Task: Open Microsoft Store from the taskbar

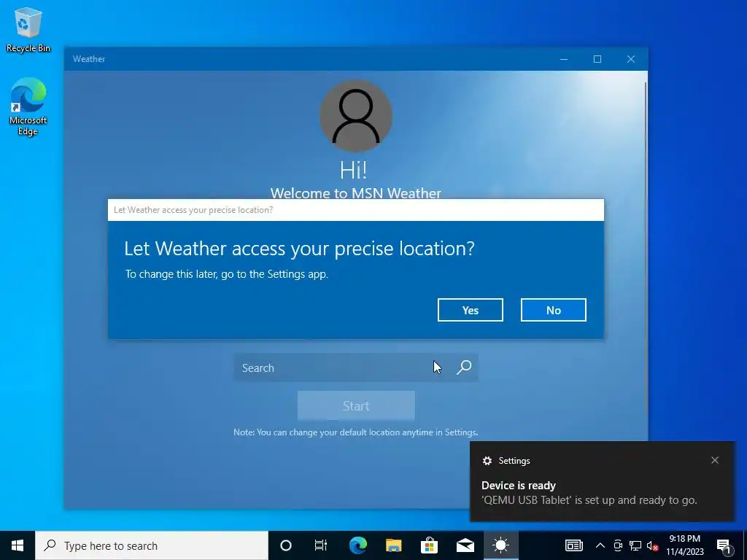Action: point(429,545)
